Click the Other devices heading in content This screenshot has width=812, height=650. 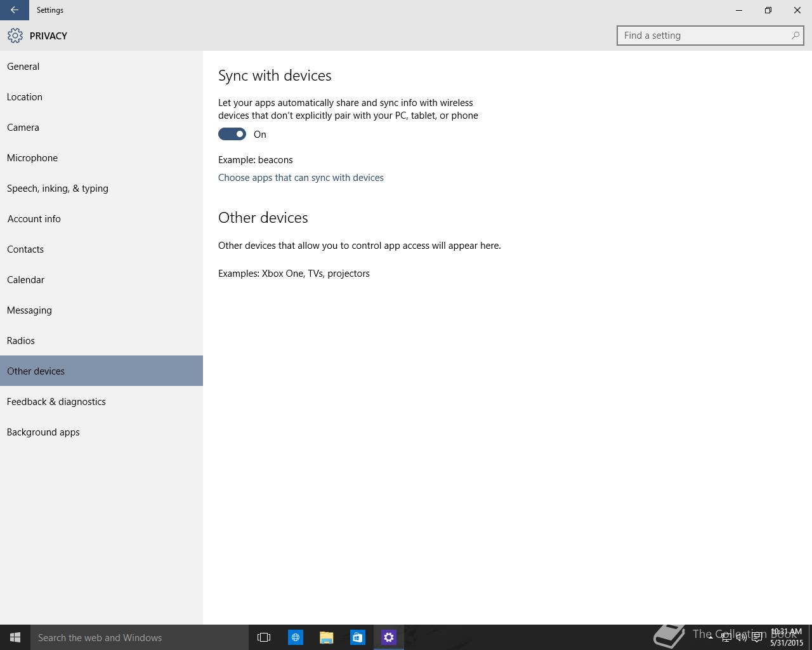[263, 218]
